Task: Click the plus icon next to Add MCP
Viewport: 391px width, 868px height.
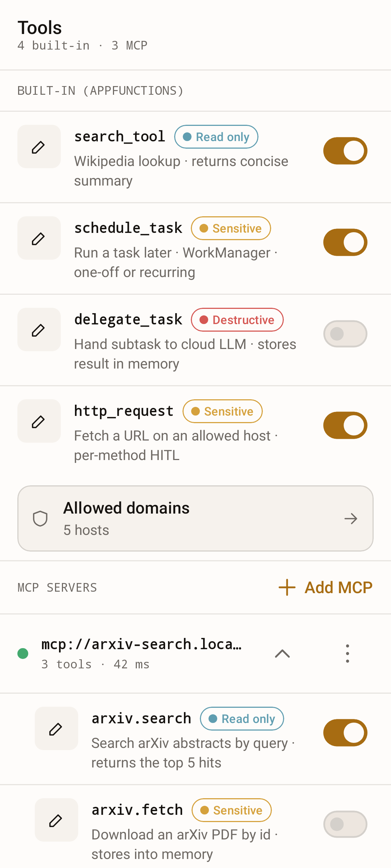Action: pyautogui.click(x=287, y=587)
